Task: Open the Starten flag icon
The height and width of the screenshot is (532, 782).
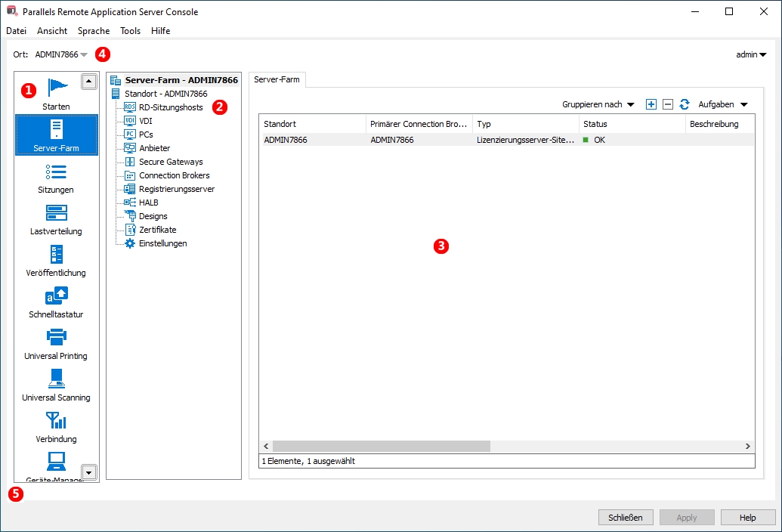Action: coord(57,87)
